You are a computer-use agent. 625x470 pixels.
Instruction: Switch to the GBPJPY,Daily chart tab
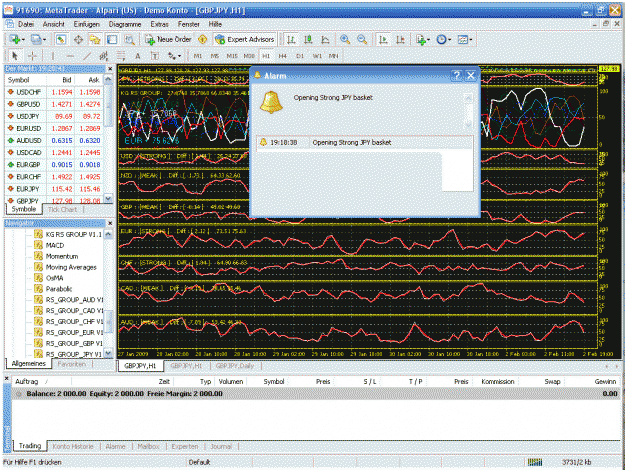(234, 366)
